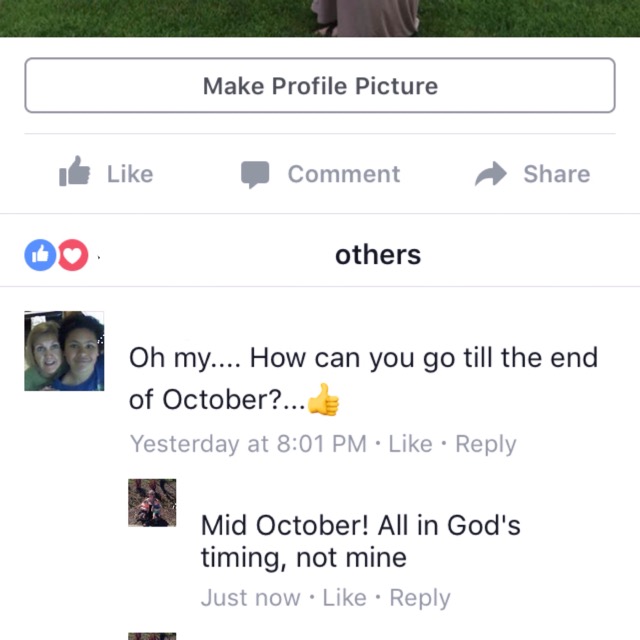Tap the Like thumbs-up icon
640x640 pixels.
point(75,172)
